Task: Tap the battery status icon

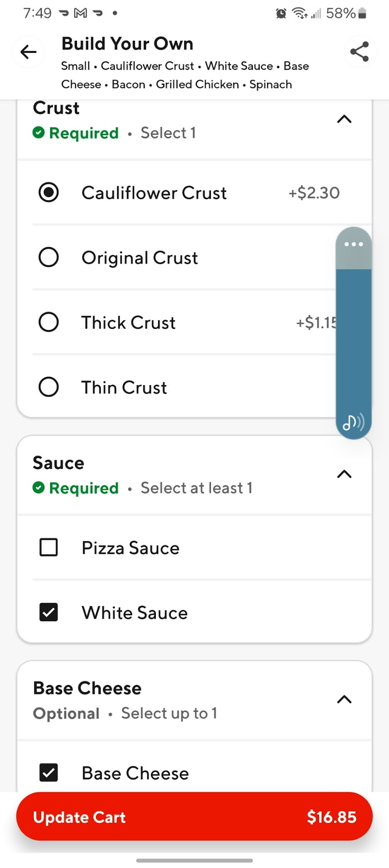Action: [362, 14]
